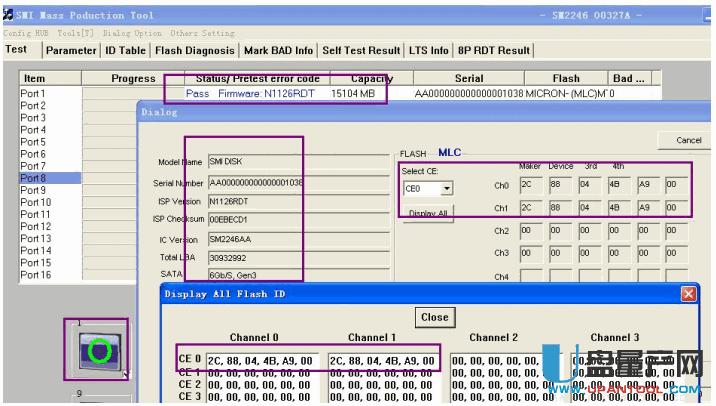Go to the Flash Diagnosis tab
Image resolution: width=716 pixels, height=406 pixels.
tap(195, 50)
